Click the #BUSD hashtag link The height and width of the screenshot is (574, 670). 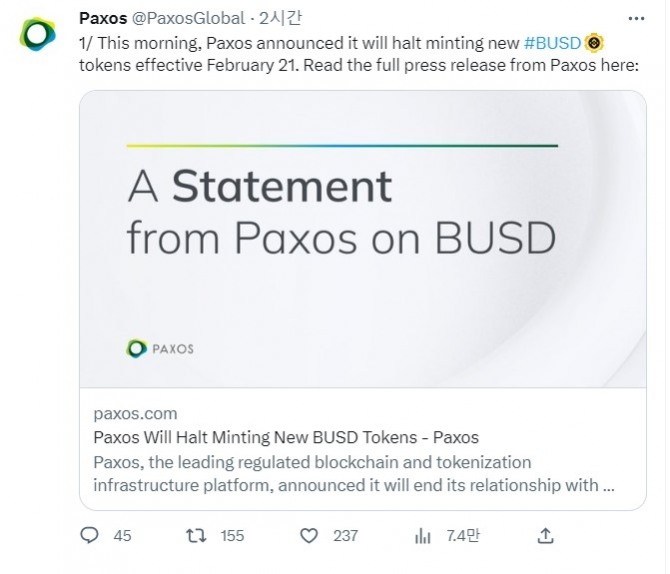coord(552,43)
